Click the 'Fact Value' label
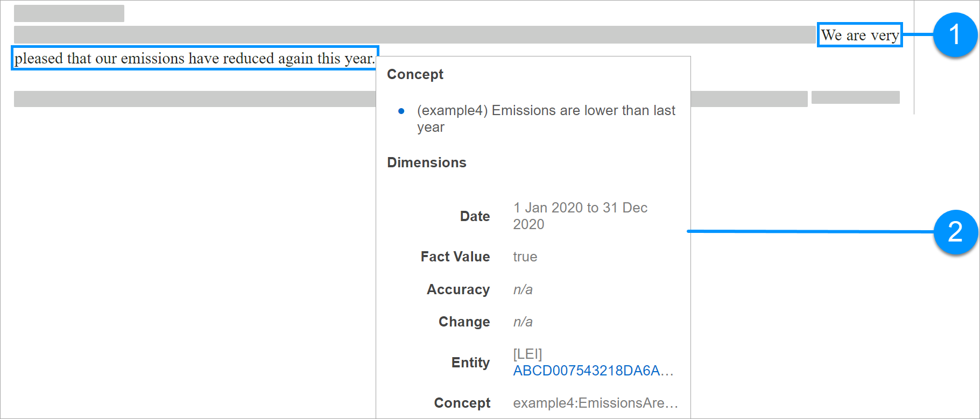980x419 pixels. [455, 257]
